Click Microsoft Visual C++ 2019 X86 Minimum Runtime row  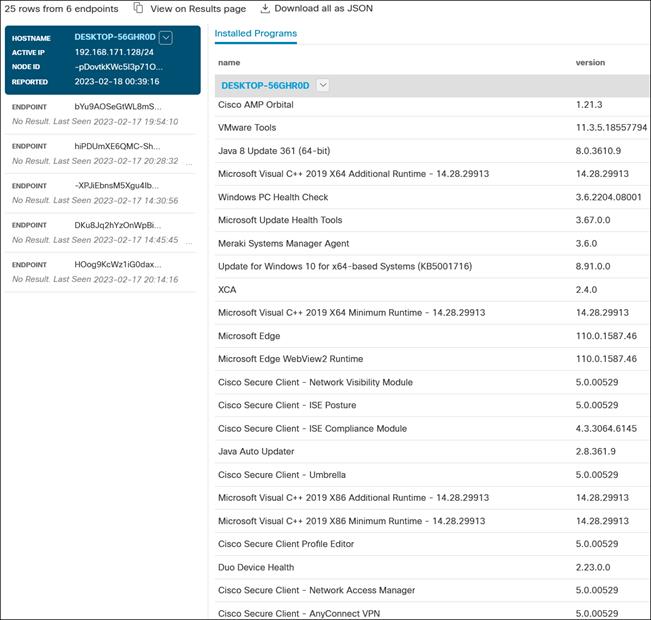pos(432,521)
